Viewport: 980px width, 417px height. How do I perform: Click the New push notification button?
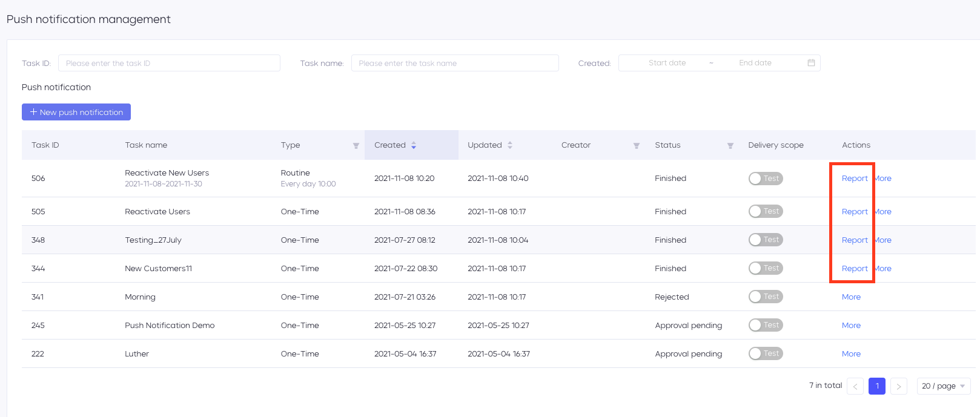point(76,112)
